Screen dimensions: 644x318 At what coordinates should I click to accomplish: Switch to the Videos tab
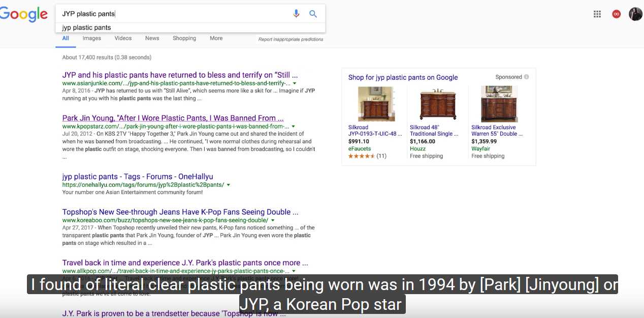click(123, 38)
